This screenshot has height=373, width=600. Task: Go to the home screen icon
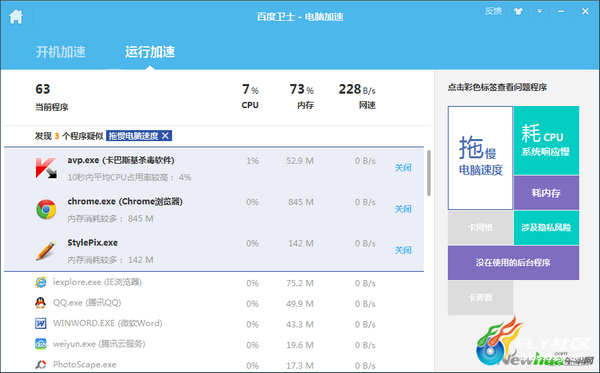16,16
